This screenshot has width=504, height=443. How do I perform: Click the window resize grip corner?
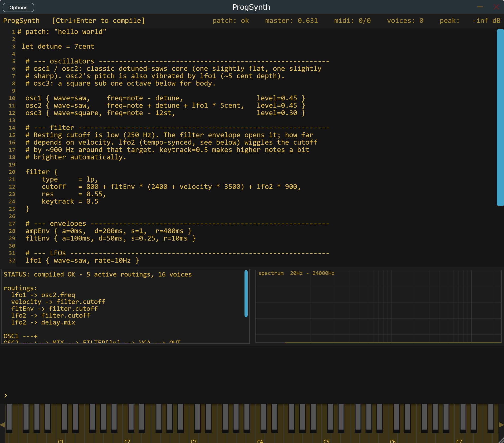[x=501, y=440]
